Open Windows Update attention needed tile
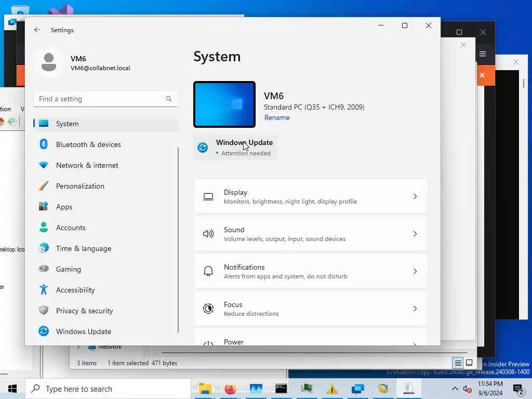Image resolution: width=532 pixels, height=399 pixels. 235,148
